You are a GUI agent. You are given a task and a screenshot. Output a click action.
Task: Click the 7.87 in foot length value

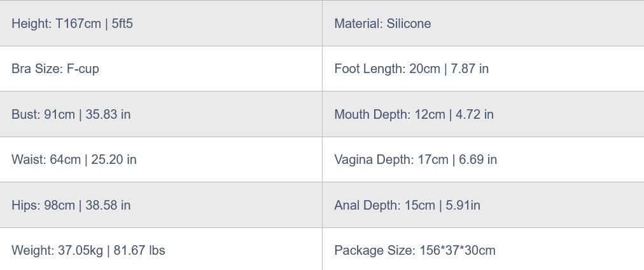[470, 69]
